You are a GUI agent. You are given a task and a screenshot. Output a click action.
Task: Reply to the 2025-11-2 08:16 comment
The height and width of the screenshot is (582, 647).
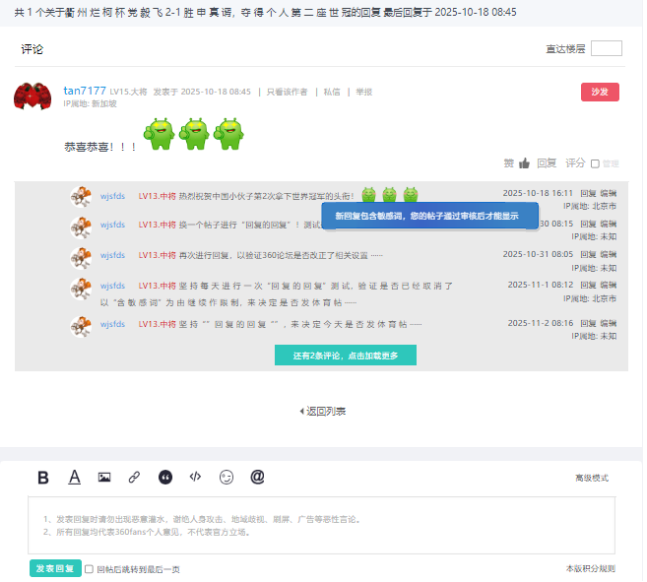pyautogui.click(x=588, y=323)
